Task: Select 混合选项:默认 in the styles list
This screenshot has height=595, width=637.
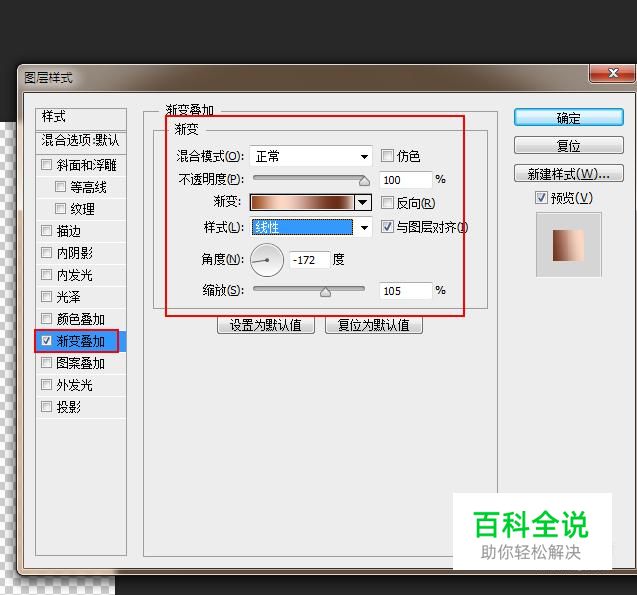Action: 81,141
